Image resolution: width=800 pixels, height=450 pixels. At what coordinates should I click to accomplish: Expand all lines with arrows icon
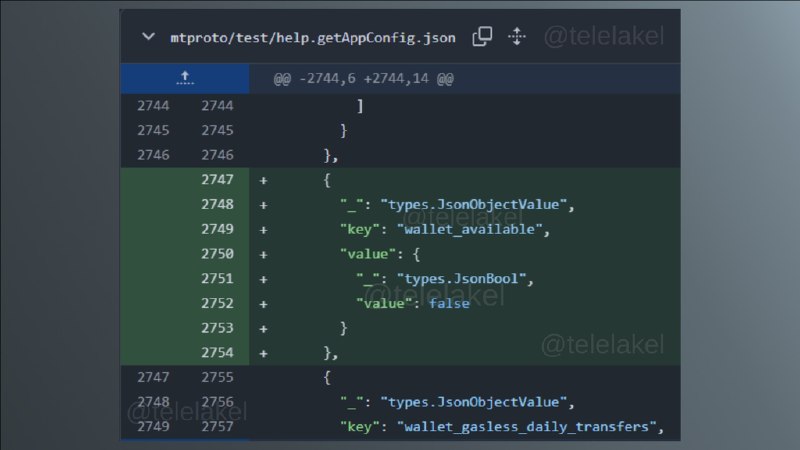[517, 37]
